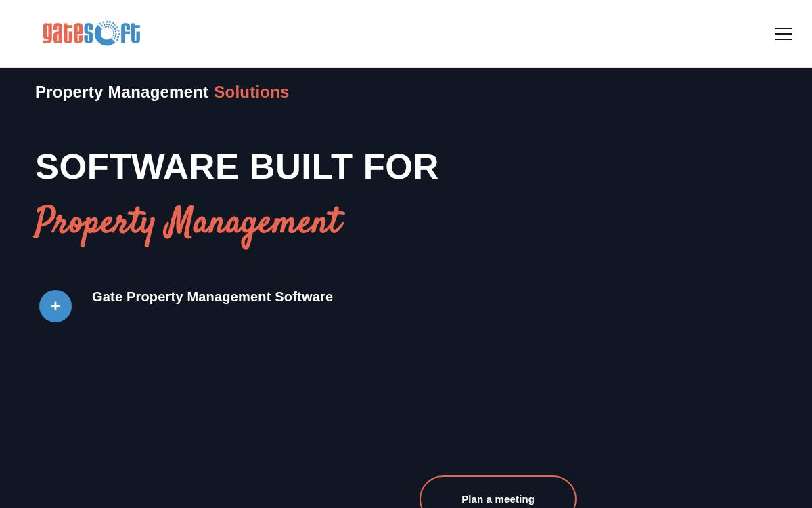The height and width of the screenshot is (508, 812).
Task: Click the Plan a meeting button
Action: pos(498,492)
